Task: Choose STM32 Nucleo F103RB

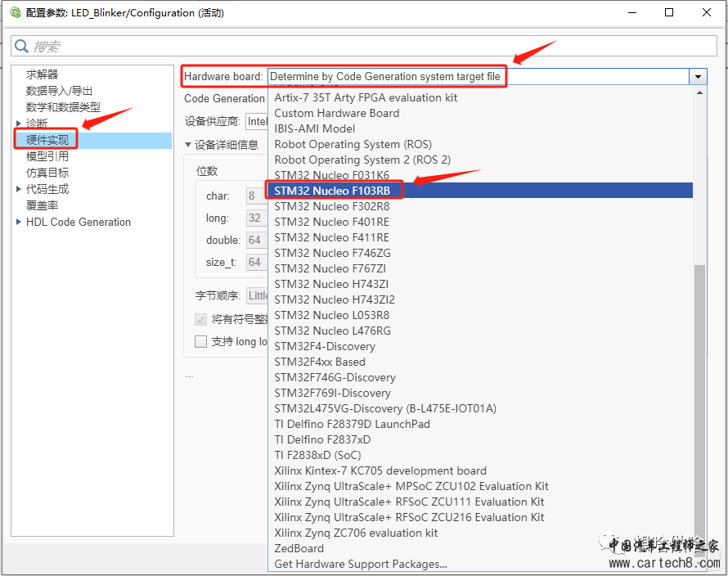Action: pos(480,191)
